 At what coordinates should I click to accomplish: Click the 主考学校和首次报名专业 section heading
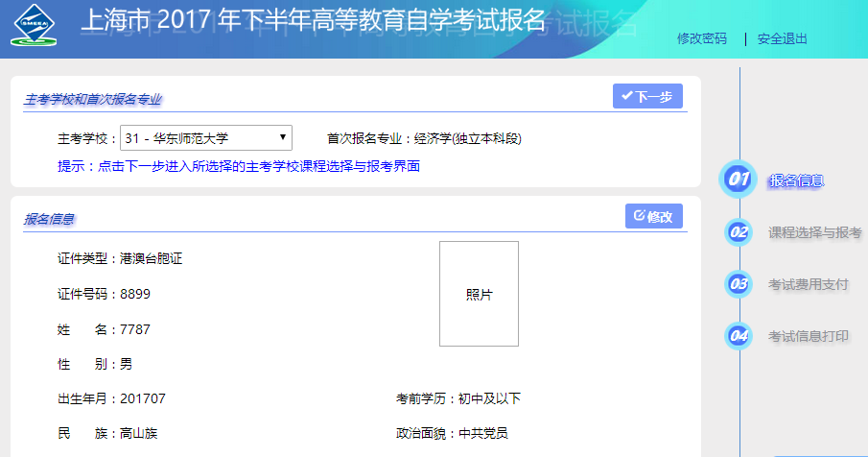pos(93,100)
